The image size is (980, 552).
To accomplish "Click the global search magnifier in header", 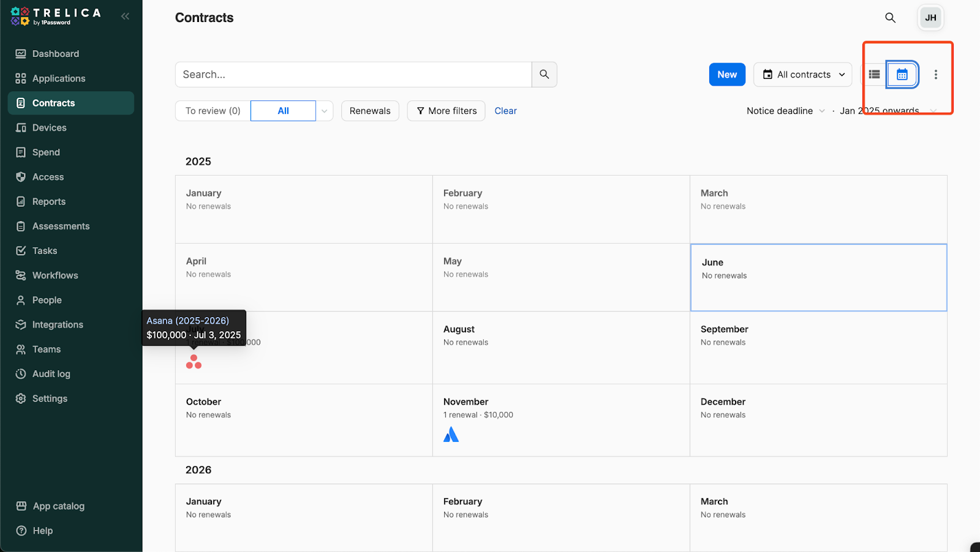I will (890, 18).
